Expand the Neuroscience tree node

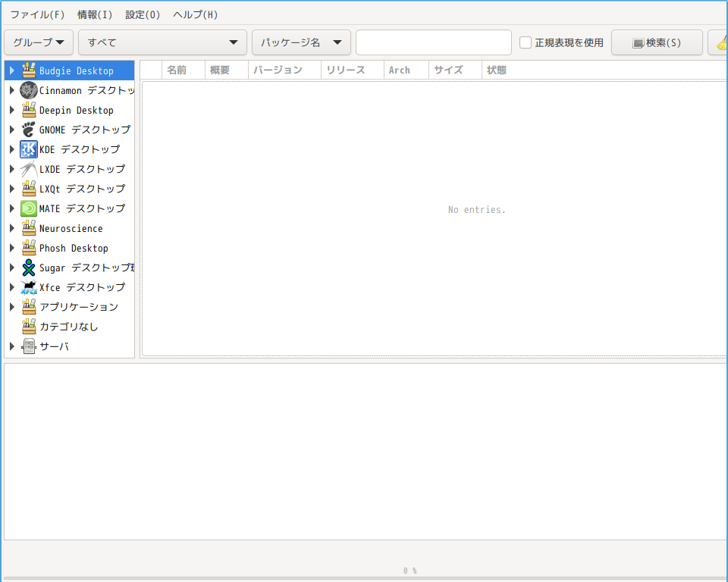point(12,228)
